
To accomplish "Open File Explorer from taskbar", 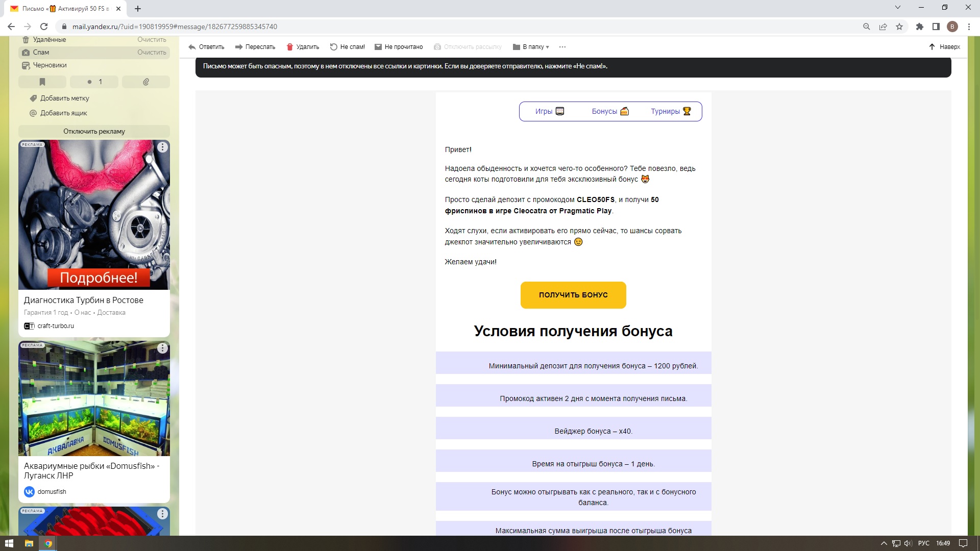I will click(x=29, y=543).
